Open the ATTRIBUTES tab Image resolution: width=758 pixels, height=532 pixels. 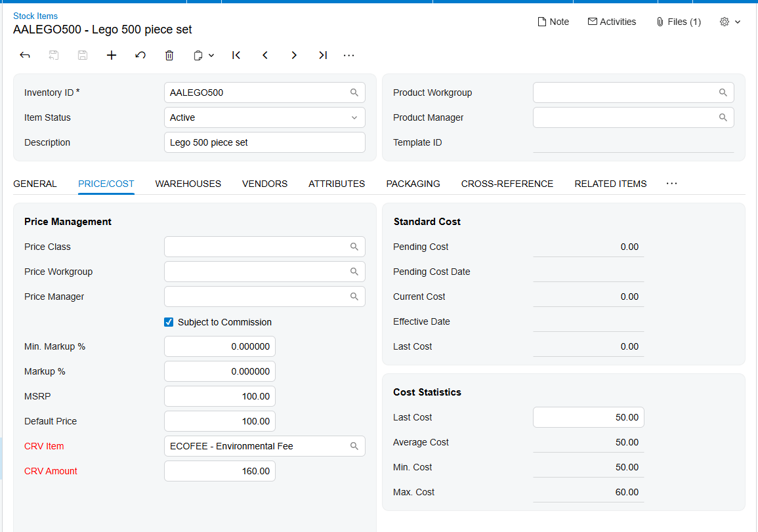[x=337, y=184]
